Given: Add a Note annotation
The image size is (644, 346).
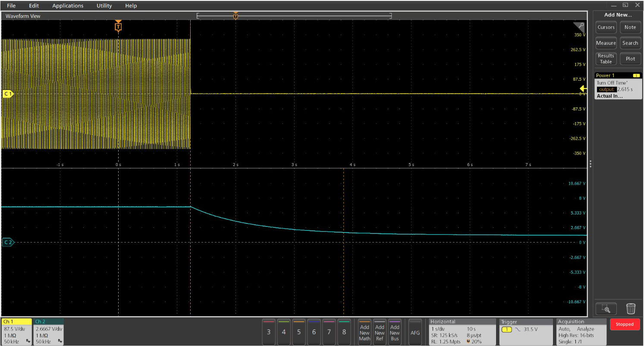Looking at the screenshot, I should pos(630,27).
